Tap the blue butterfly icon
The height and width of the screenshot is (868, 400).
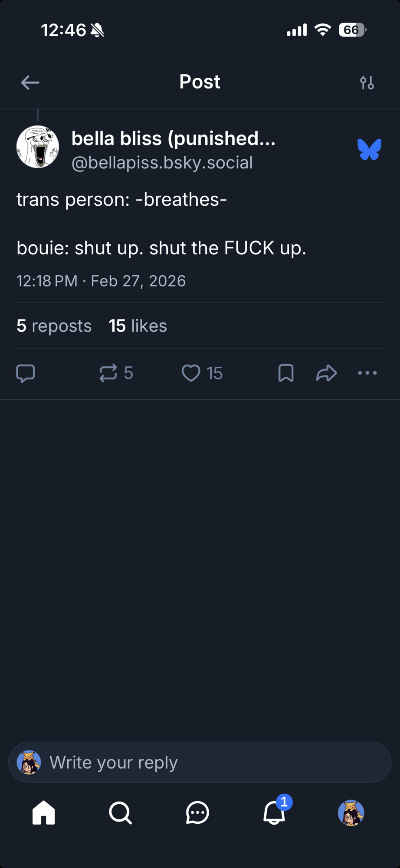(x=369, y=149)
